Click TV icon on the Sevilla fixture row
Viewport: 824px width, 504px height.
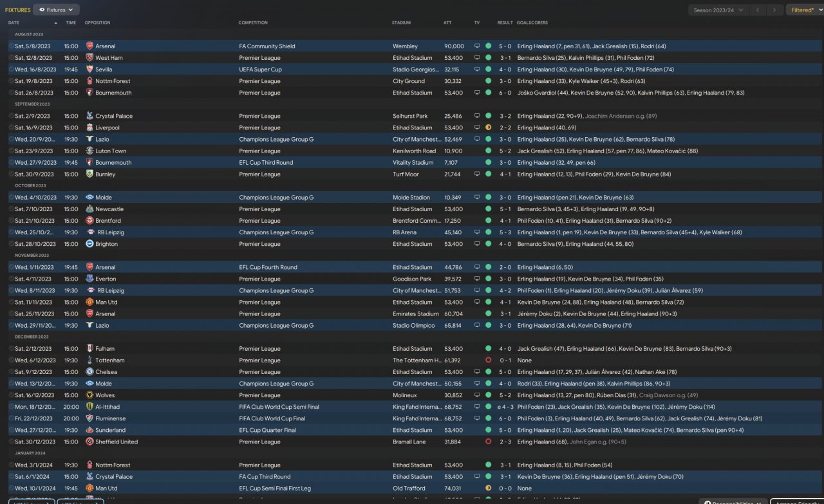pyautogui.click(x=477, y=70)
